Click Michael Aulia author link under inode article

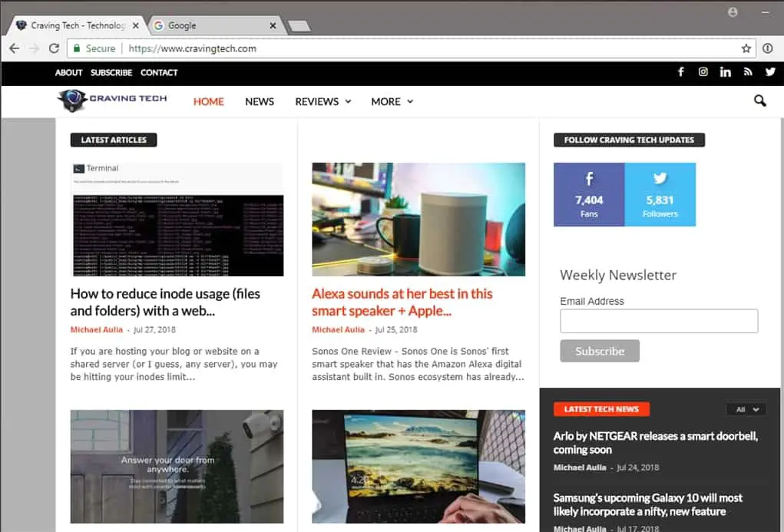click(97, 329)
